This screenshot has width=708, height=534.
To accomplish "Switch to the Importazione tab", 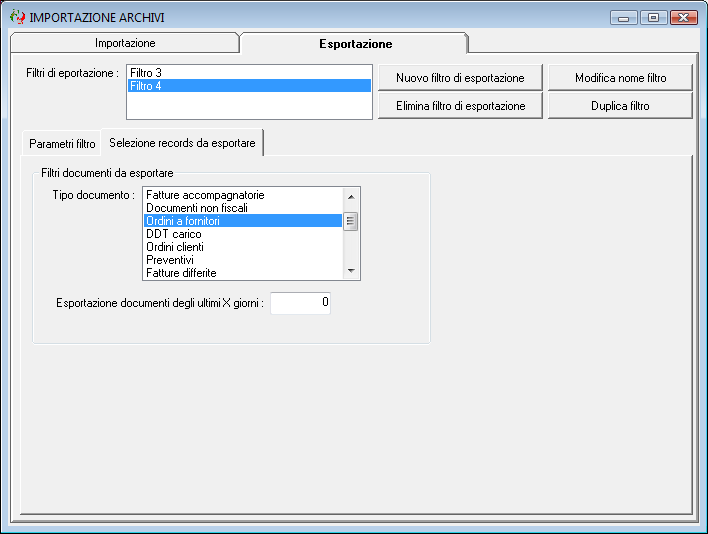I will [125, 43].
